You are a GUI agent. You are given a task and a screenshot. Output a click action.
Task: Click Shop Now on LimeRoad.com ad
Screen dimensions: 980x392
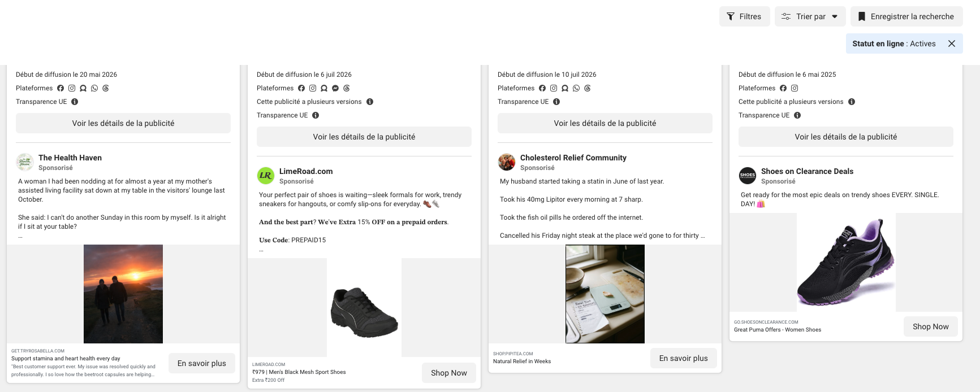449,373
